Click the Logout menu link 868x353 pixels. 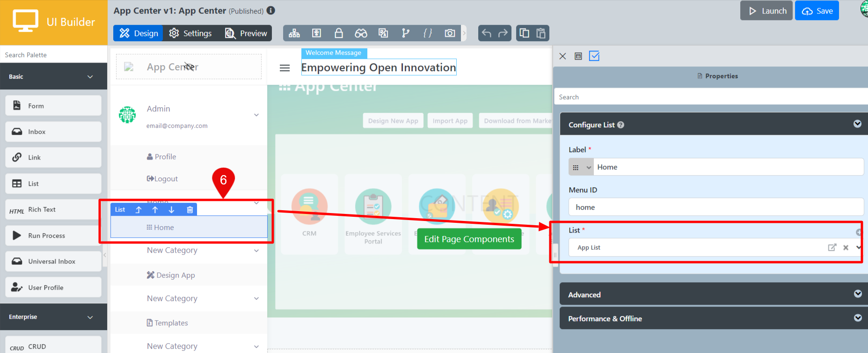click(x=162, y=179)
